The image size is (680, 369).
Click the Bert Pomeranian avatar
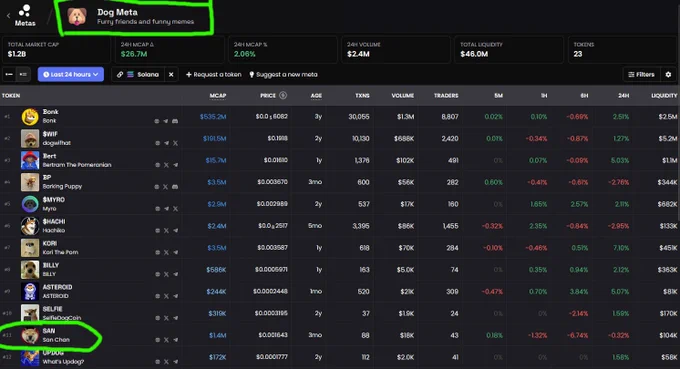coord(30,160)
